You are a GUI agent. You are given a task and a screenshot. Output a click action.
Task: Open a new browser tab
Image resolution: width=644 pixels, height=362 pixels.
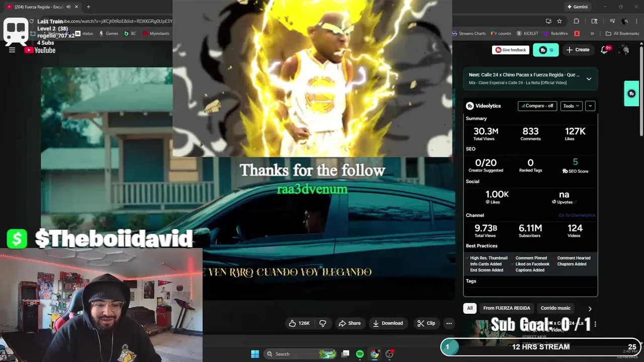click(88, 7)
